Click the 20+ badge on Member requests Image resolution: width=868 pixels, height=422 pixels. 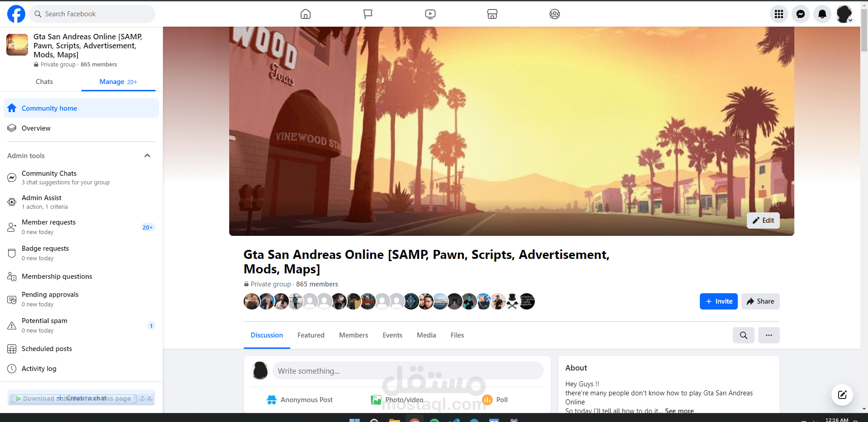point(147,227)
